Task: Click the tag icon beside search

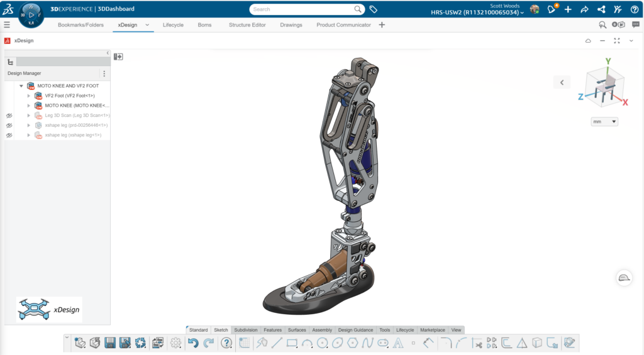Action: pos(374,9)
